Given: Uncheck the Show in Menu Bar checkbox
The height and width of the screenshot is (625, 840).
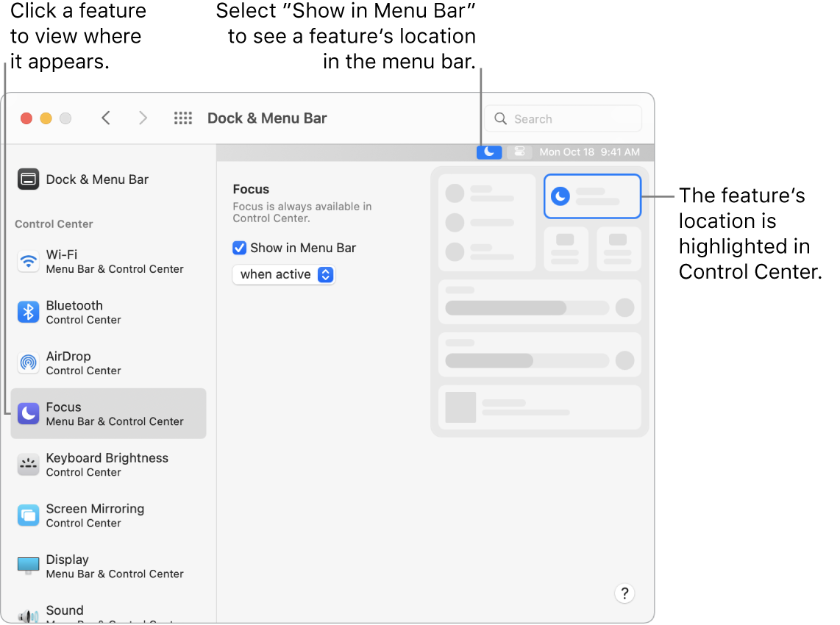Looking at the screenshot, I should [239, 248].
